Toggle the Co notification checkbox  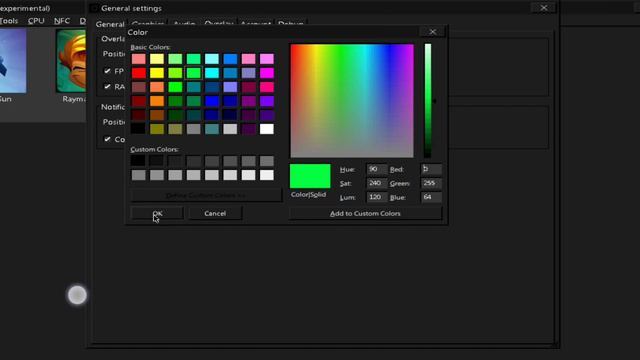[107, 139]
